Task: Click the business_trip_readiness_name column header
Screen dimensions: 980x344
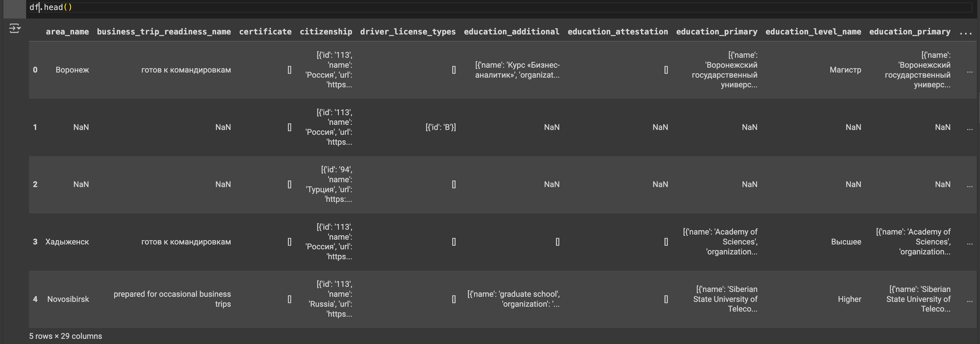Action: [164, 32]
